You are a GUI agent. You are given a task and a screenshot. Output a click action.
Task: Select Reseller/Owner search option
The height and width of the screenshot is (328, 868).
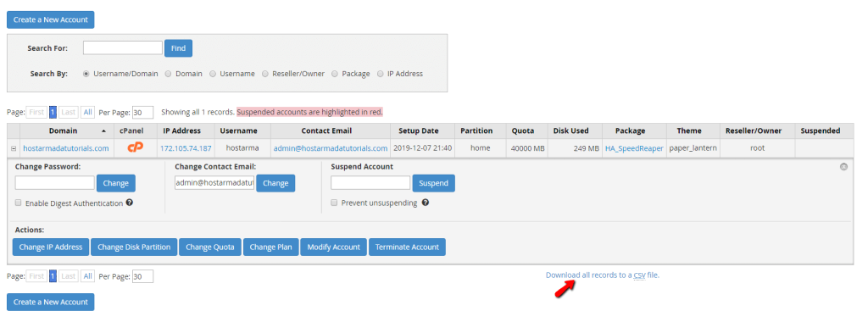click(x=265, y=74)
